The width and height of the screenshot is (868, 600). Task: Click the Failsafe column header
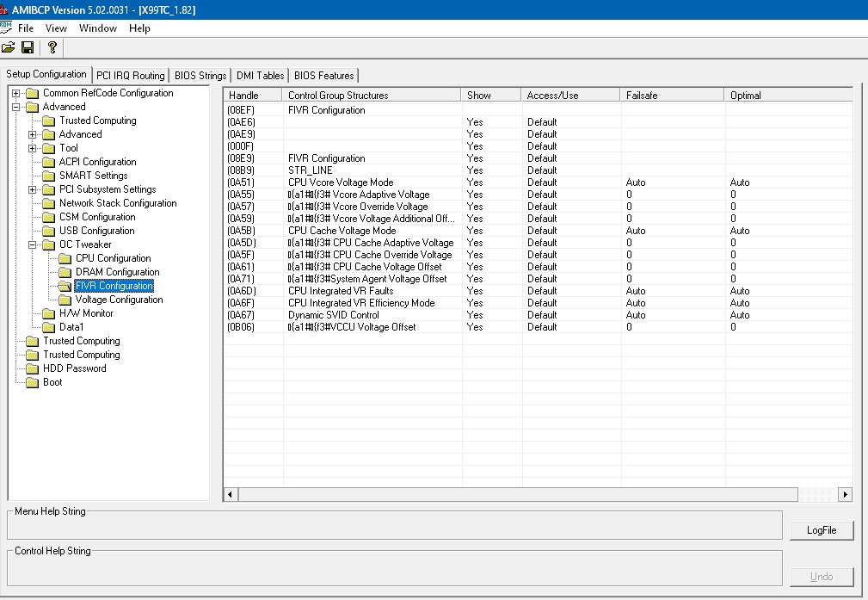672,96
